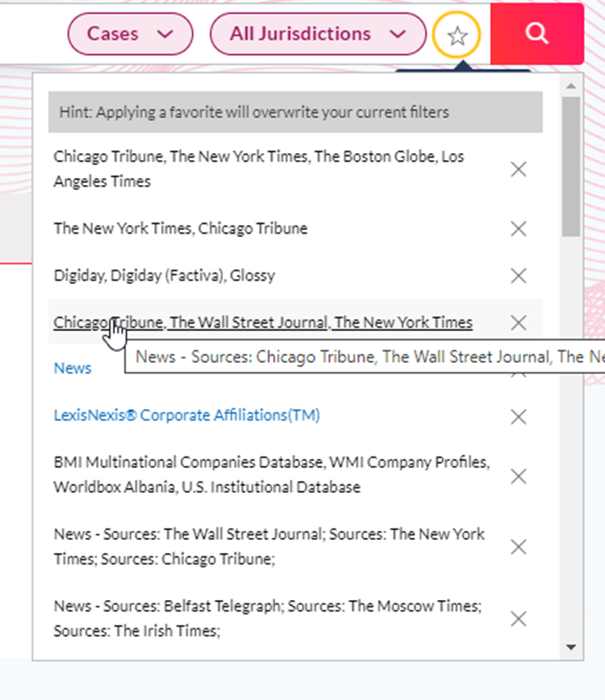Expand the Cases dropdown

pos(130,34)
